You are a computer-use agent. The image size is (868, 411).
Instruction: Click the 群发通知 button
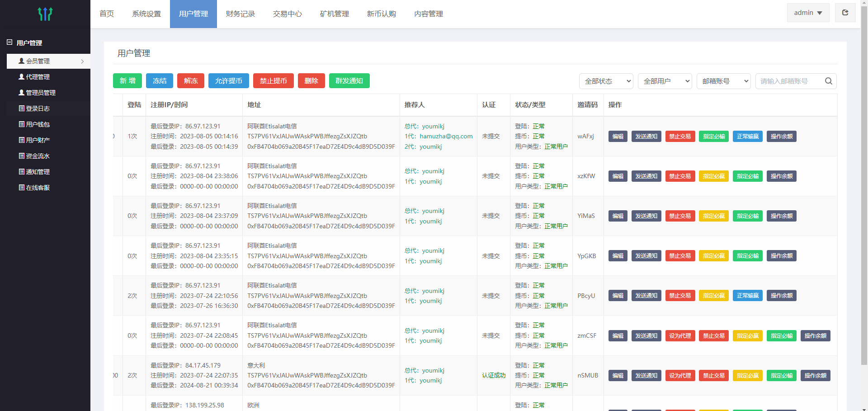click(x=349, y=81)
